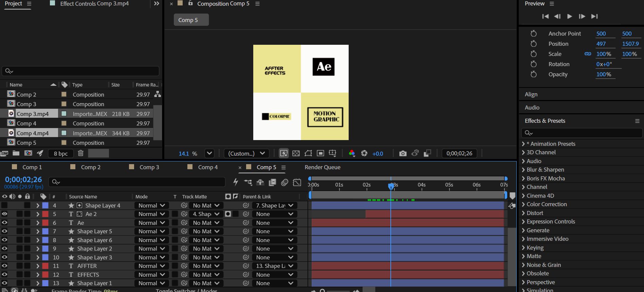Create a new folder in Project panel
Viewport: 644px width, 292px height.
tap(16, 153)
